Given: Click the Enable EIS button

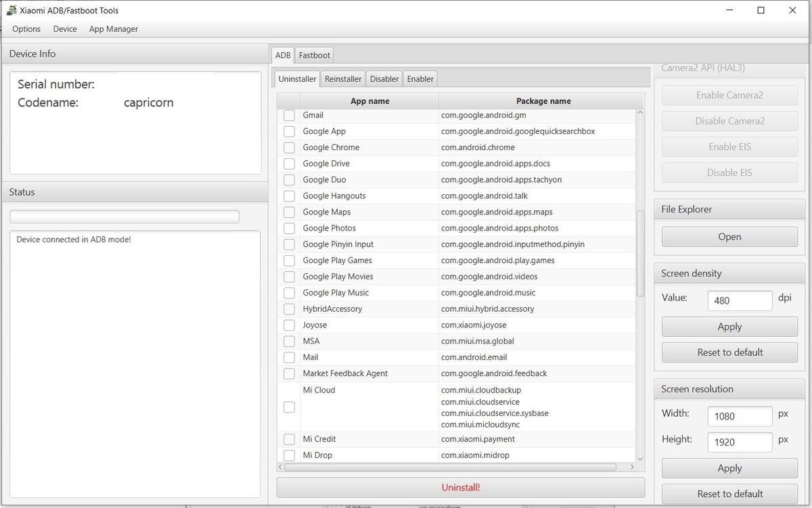Looking at the screenshot, I should pyautogui.click(x=729, y=147).
